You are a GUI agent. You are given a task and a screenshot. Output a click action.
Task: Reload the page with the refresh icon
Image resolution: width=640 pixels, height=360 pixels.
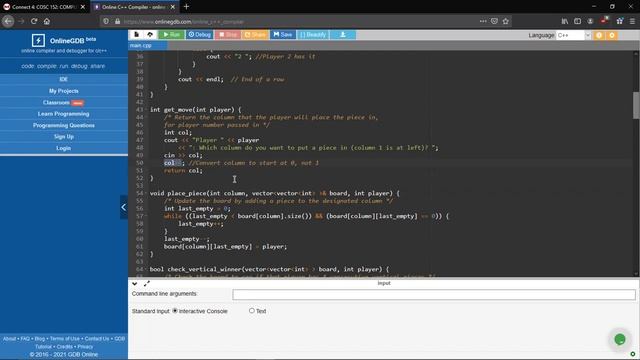tap(34, 21)
